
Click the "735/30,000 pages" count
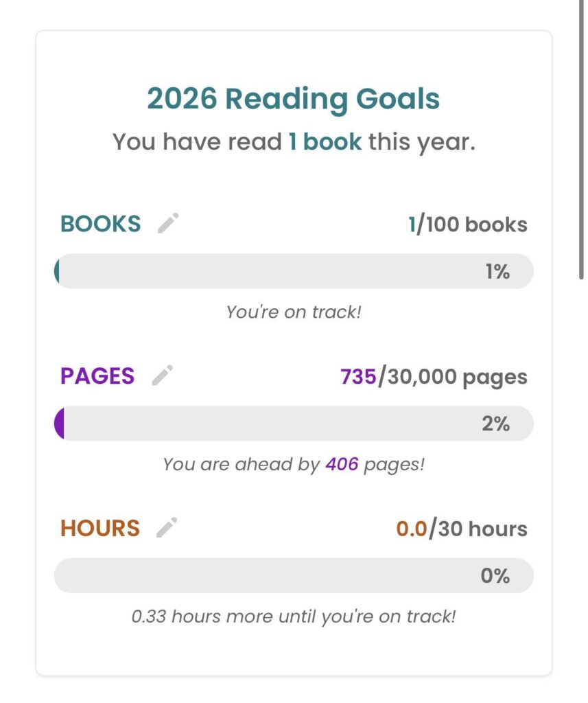[x=434, y=376]
